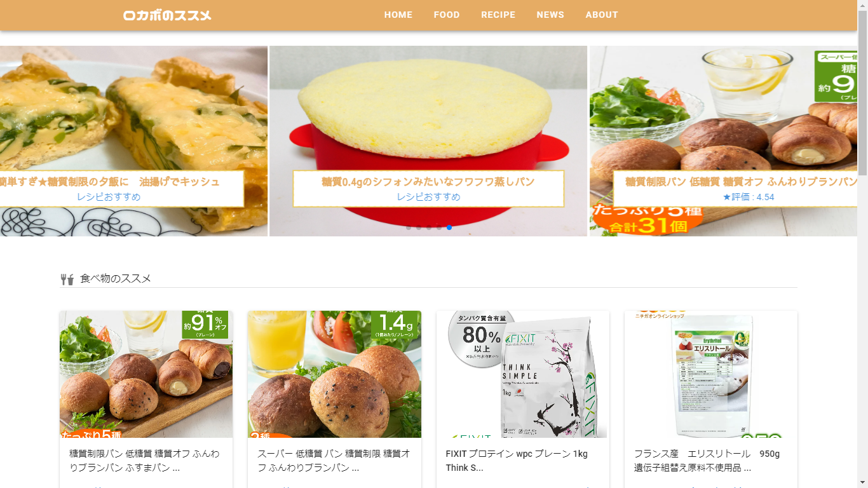This screenshot has height=488, width=868.
Task: Click the ロカボのススメ site logo
Action: tap(167, 15)
